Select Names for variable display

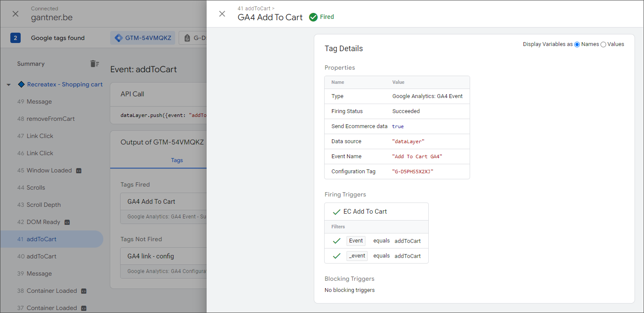577,44
